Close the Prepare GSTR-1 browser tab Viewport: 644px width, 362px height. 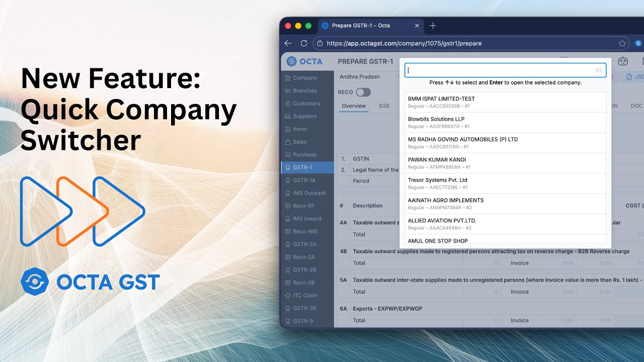coord(417,26)
